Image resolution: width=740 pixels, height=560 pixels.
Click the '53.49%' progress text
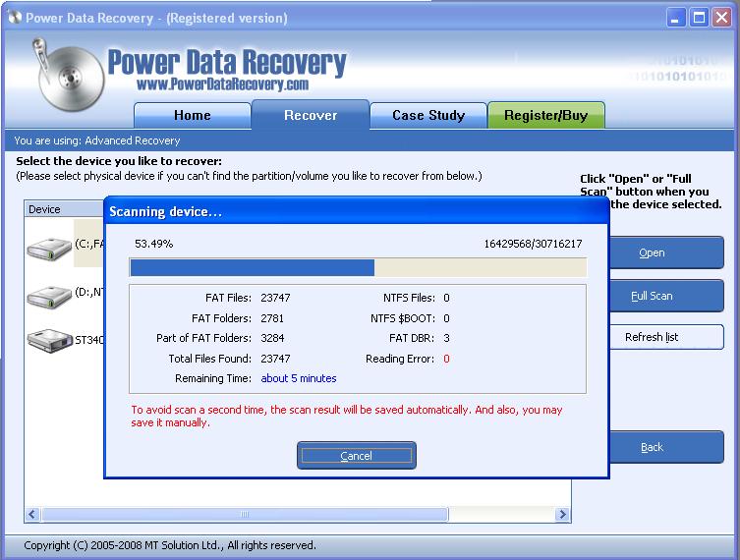(154, 244)
